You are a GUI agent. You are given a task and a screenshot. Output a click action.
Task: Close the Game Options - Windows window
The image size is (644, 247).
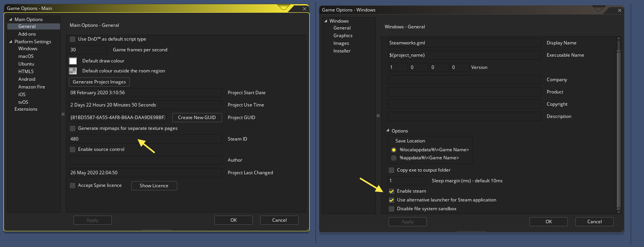619,10
